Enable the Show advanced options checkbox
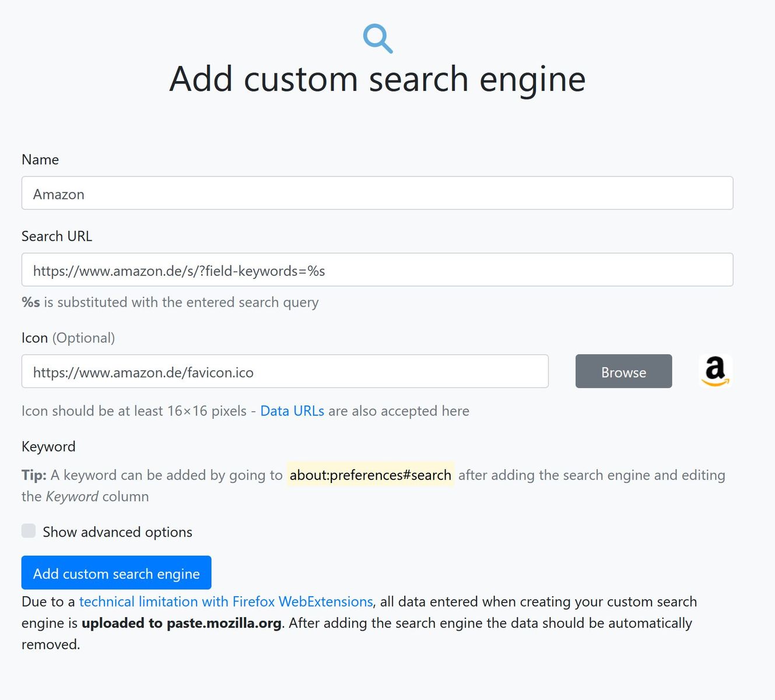 pyautogui.click(x=29, y=531)
